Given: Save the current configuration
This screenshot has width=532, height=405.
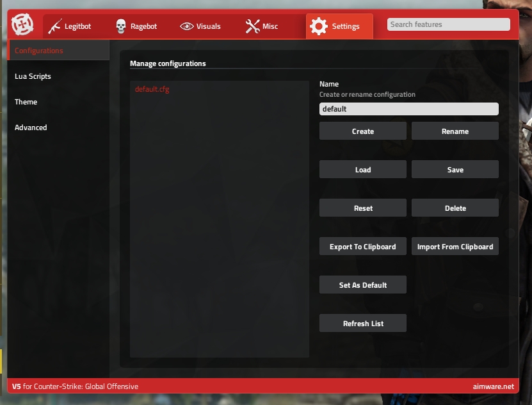Looking at the screenshot, I should [455, 170].
